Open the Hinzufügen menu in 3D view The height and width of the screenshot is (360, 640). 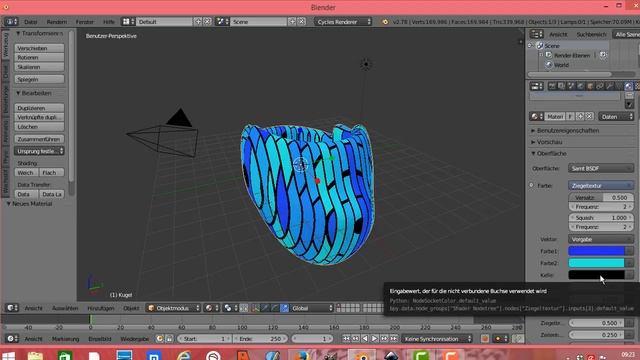coord(101,308)
